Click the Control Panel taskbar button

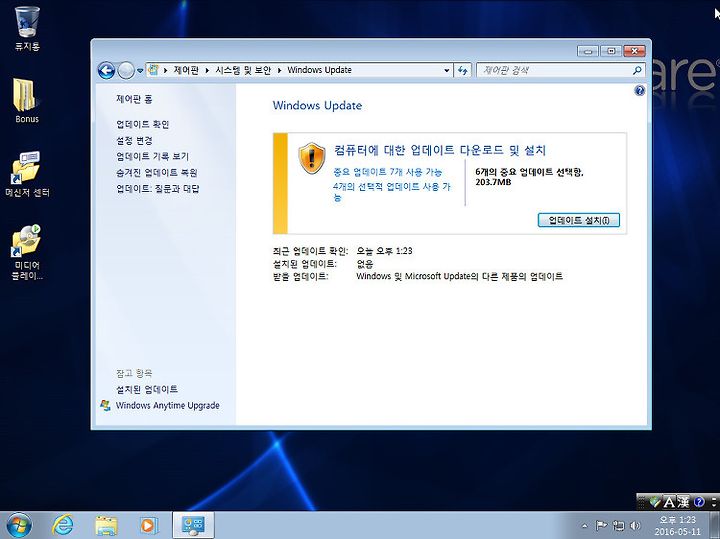tap(193, 525)
